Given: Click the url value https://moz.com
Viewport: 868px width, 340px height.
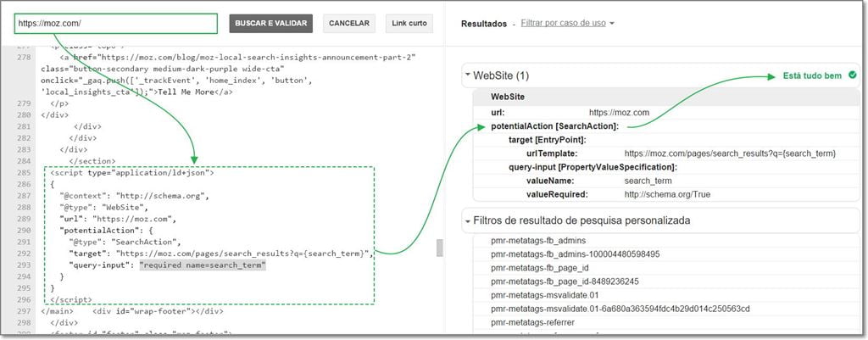Looking at the screenshot, I should pos(619,113).
